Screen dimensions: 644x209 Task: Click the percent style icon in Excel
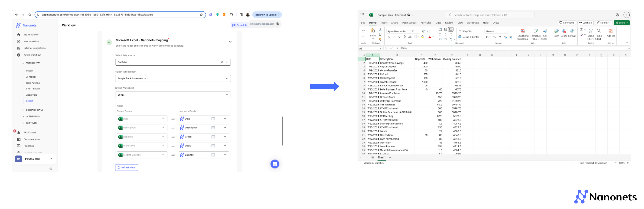pyautogui.click(x=495, y=37)
